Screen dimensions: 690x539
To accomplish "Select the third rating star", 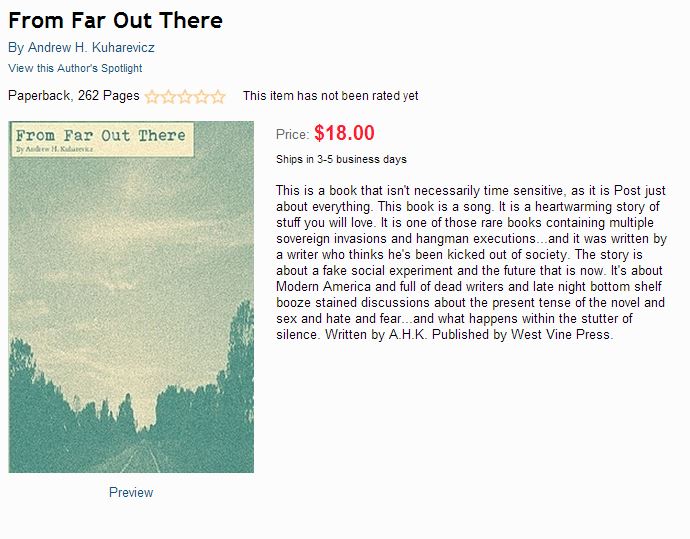I will click(185, 97).
